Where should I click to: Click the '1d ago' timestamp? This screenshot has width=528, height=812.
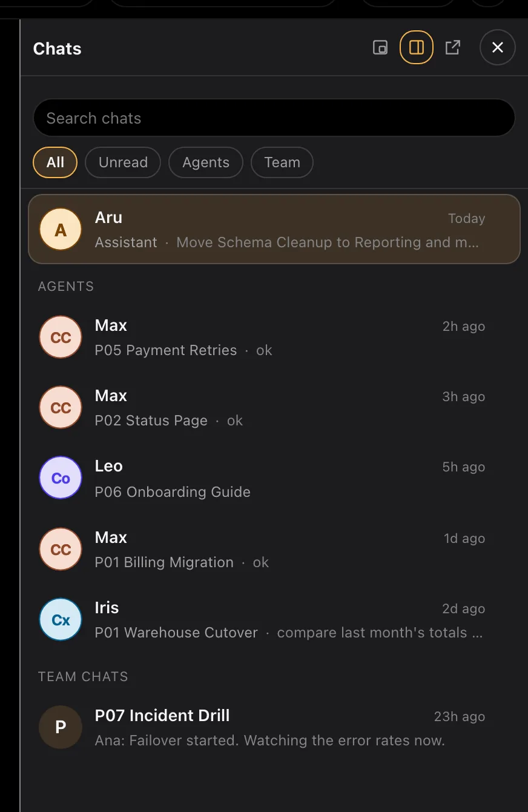coord(464,539)
